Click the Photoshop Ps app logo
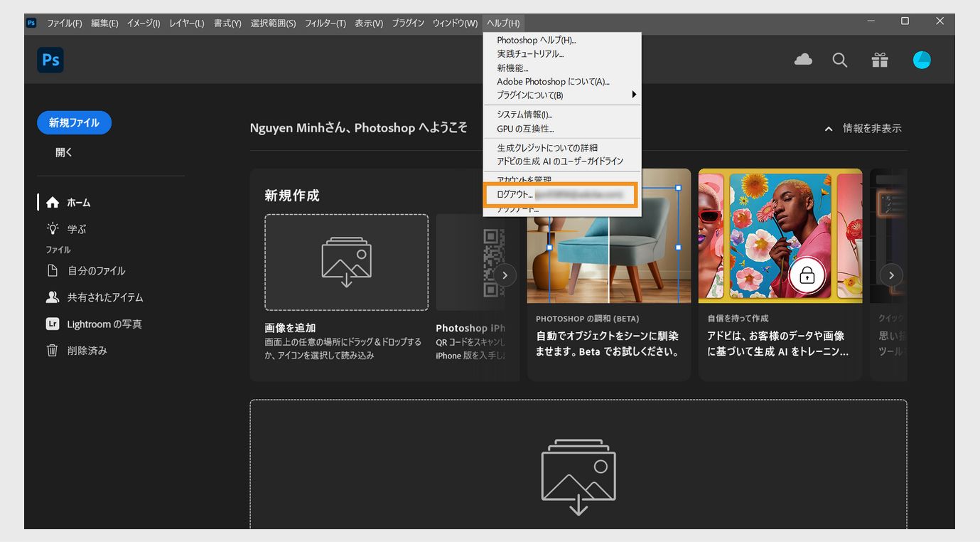The width and height of the screenshot is (980, 542). click(x=50, y=60)
